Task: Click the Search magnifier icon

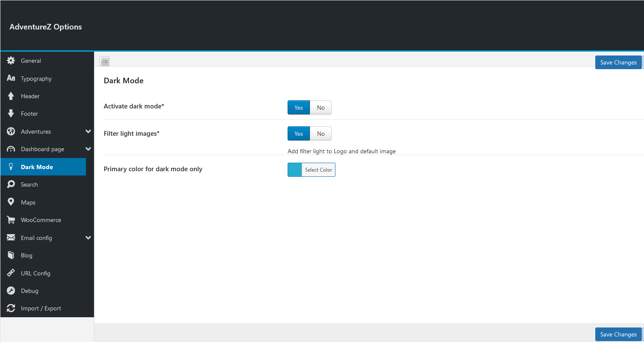Action: click(x=11, y=184)
